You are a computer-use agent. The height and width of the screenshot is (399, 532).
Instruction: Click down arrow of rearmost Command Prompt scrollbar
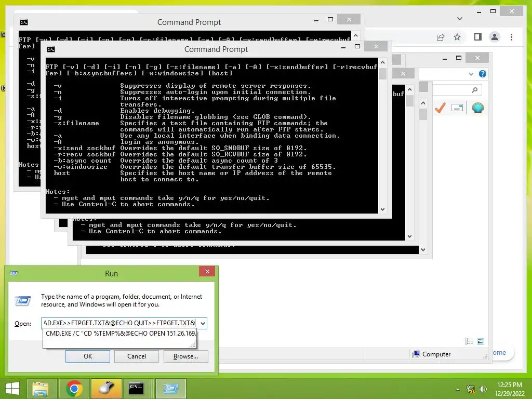coord(423,250)
